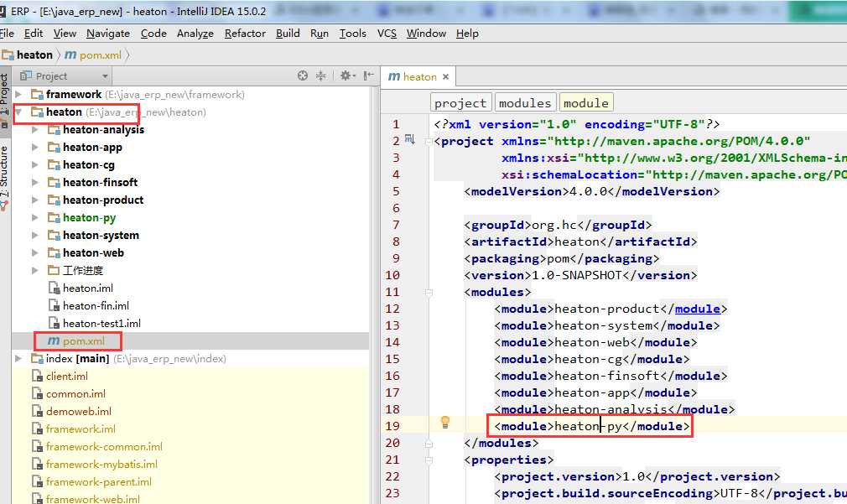
Task: Open the Edit menu
Action: tap(34, 34)
